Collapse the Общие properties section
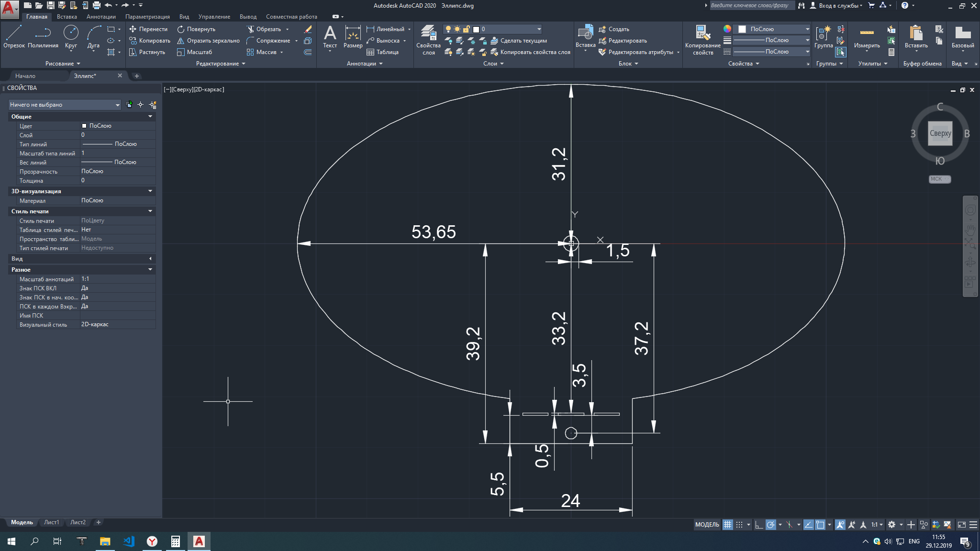Viewport: 980px width, 551px height. [150, 117]
